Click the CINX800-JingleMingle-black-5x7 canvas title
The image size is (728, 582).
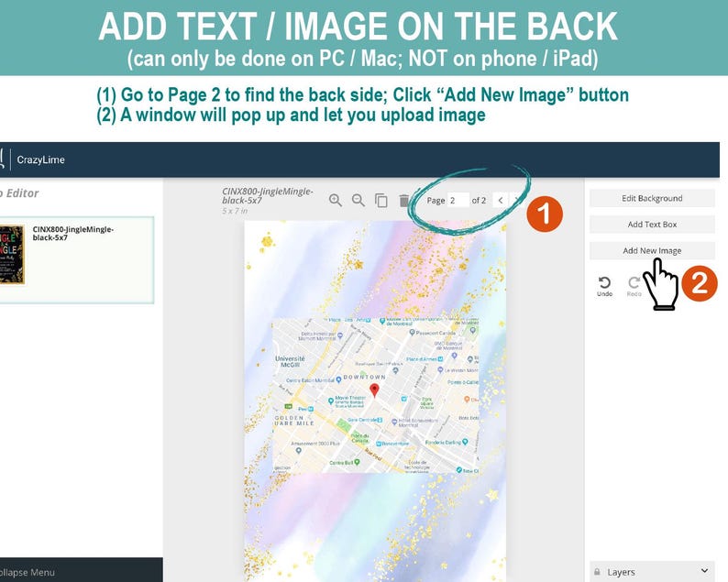(x=268, y=196)
